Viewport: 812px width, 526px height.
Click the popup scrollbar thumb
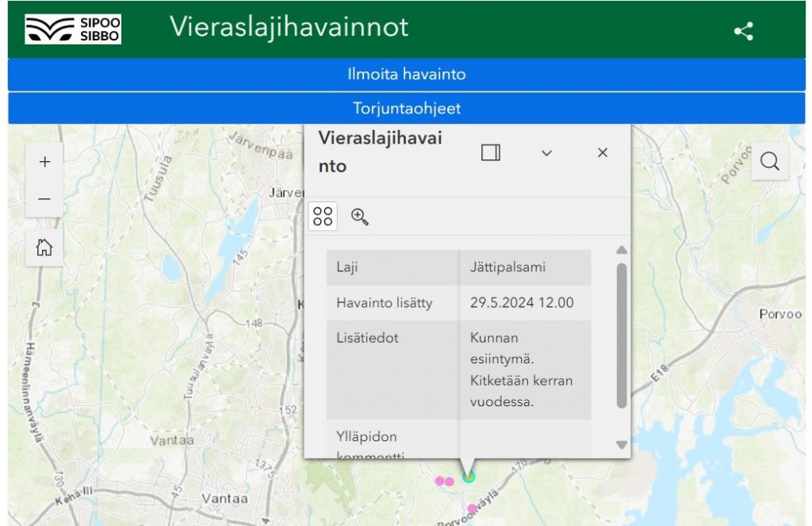tap(622, 333)
